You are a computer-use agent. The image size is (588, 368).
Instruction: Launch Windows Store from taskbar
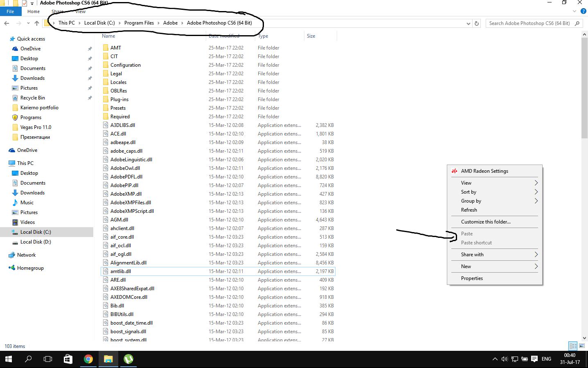tap(68, 359)
